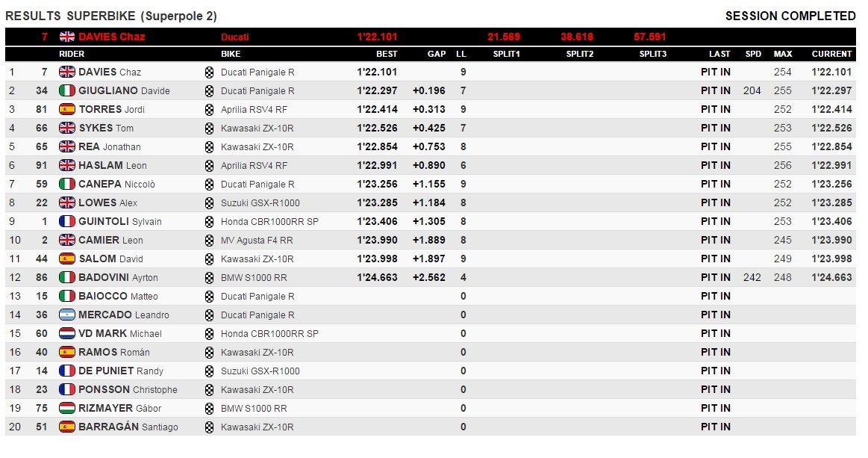Click the French flag next to DE PUNIET

pos(67,371)
